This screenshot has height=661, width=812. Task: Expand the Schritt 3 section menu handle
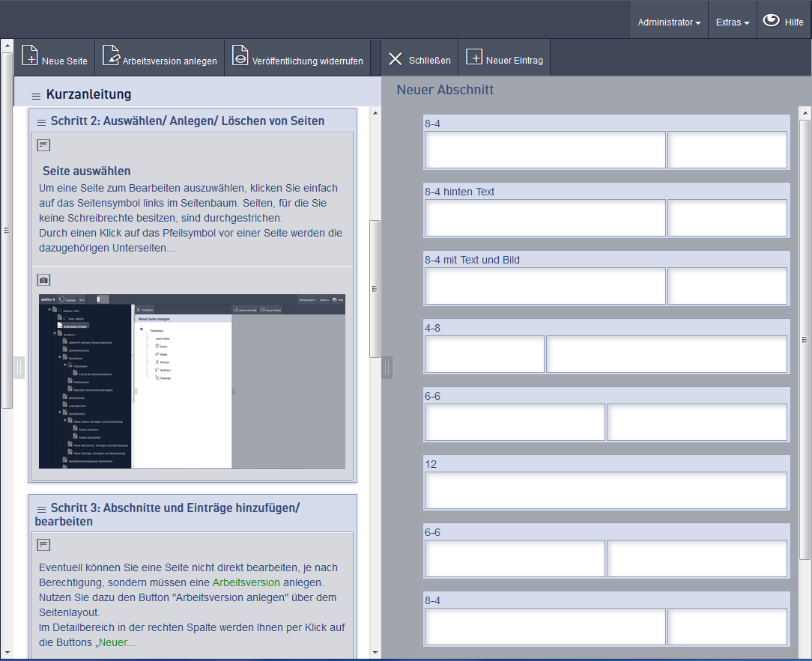pyautogui.click(x=41, y=509)
